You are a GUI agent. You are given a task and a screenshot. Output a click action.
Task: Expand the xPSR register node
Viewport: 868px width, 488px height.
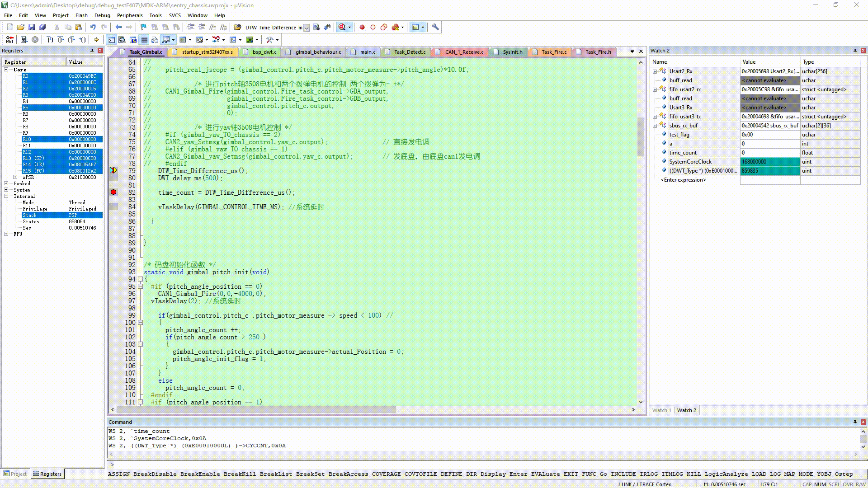click(x=15, y=177)
